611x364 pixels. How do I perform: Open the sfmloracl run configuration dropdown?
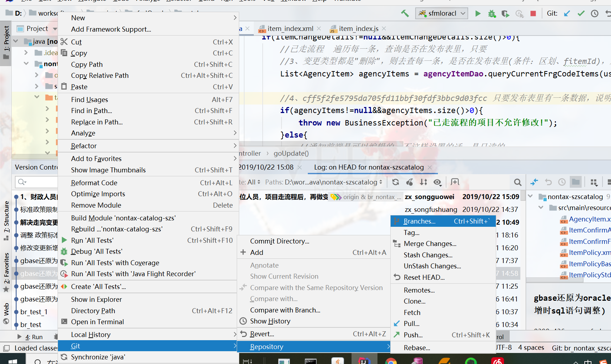pyautogui.click(x=442, y=14)
